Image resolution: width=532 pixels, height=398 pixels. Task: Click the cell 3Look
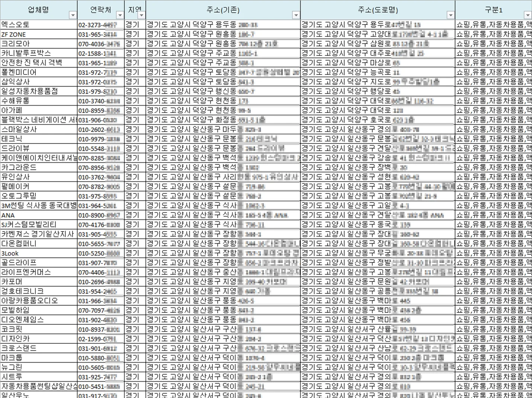point(39,253)
